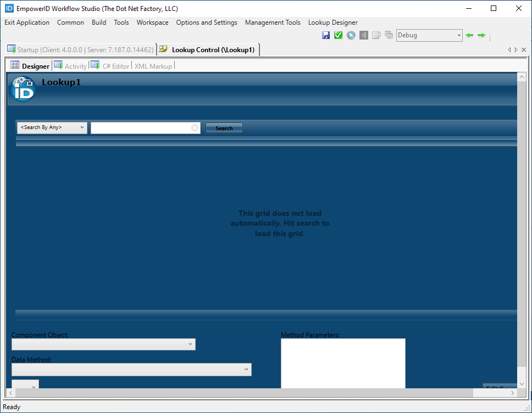Toggle the C# Editor view
Screen dimensions: 532x413
coord(116,65)
